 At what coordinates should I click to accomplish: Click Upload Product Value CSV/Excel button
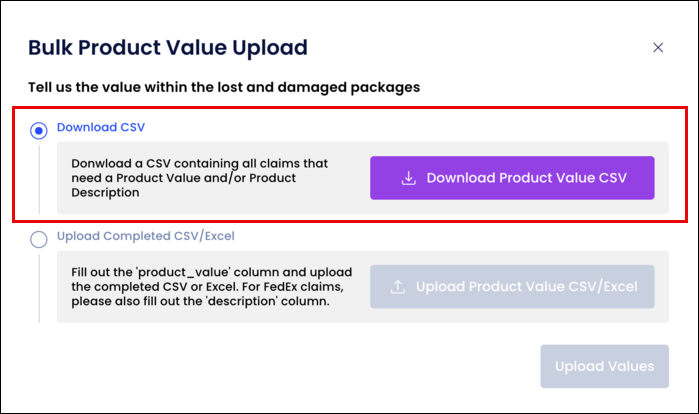point(512,287)
